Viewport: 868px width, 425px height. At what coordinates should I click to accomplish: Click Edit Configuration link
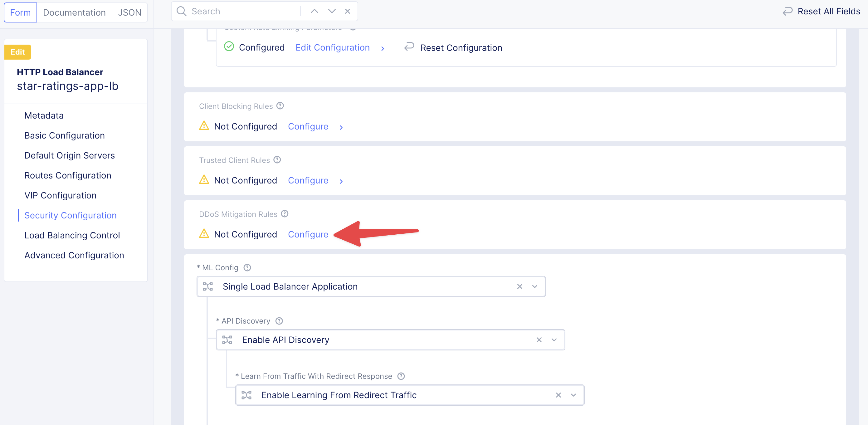point(332,47)
